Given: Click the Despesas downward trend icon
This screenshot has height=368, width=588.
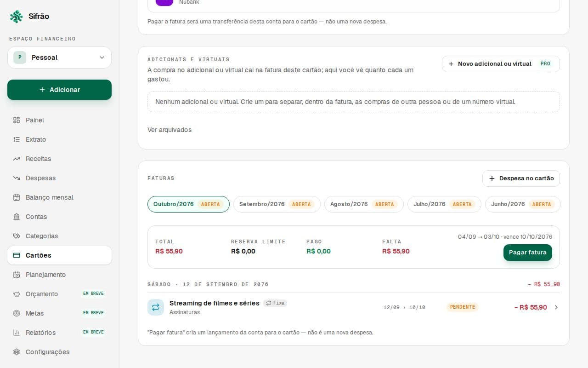Looking at the screenshot, I should click(17, 178).
